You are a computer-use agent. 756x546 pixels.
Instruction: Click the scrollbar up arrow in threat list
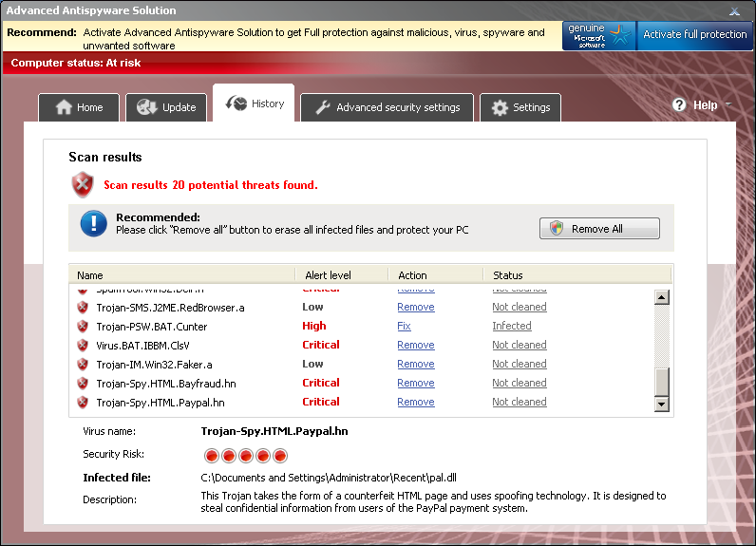tap(661, 297)
